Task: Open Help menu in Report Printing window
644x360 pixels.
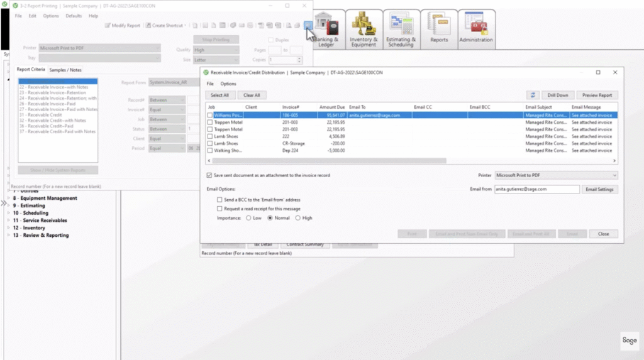Action: point(93,16)
